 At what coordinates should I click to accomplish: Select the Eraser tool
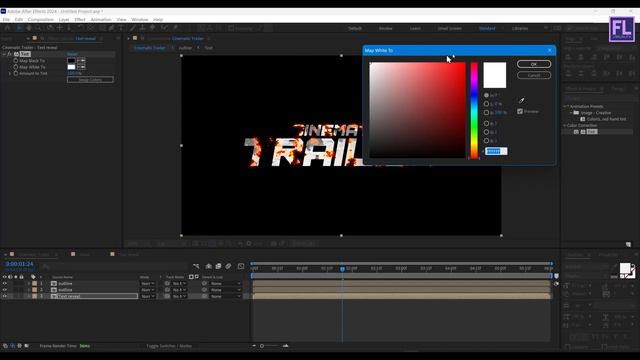[x=153, y=28]
